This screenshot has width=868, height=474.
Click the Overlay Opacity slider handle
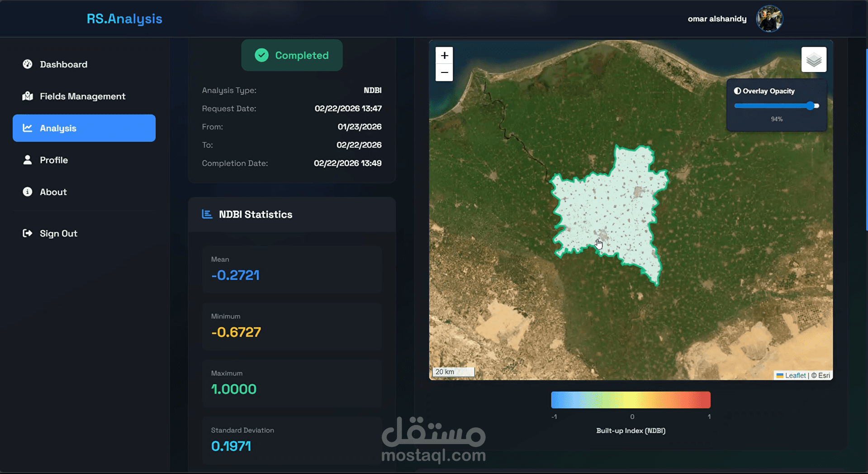[x=811, y=106]
